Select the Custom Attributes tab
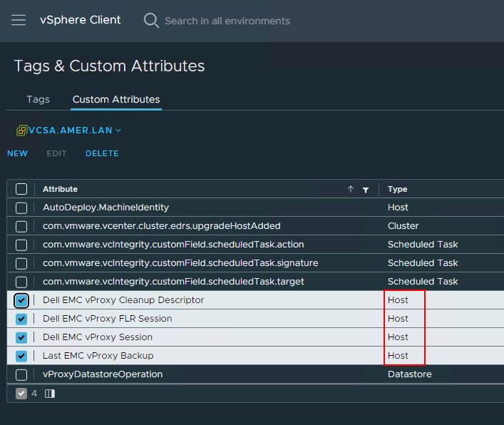The image size is (504, 425). click(116, 99)
